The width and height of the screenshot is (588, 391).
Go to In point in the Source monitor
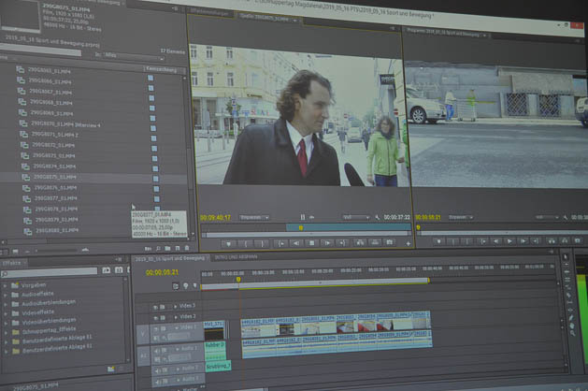click(x=280, y=243)
